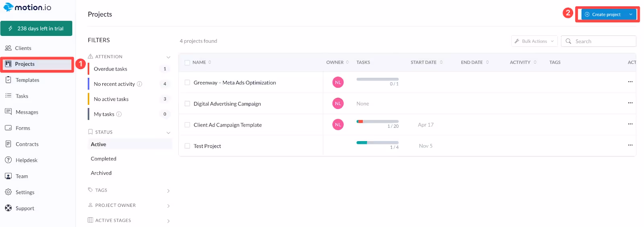
Task: Check the Test Project row checkbox
Action: 187,146
